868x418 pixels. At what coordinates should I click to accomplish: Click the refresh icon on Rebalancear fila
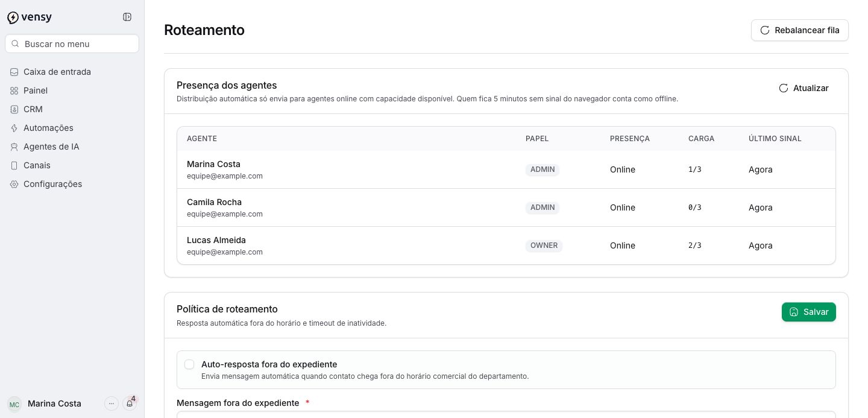point(765,30)
